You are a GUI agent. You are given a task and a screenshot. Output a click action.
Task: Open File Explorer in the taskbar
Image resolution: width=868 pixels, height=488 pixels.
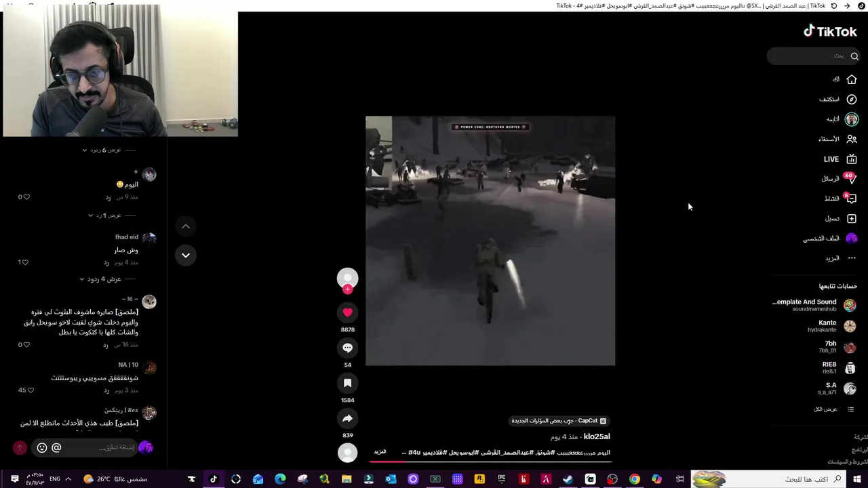[x=347, y=479]
